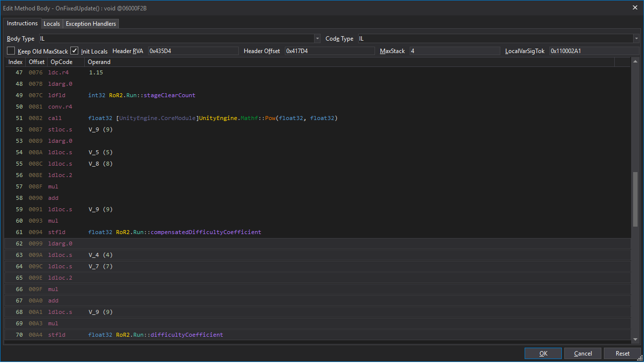The image size is (644, 363).
Task: Click the V_7 (7) operand
Action: click(101, 266)
